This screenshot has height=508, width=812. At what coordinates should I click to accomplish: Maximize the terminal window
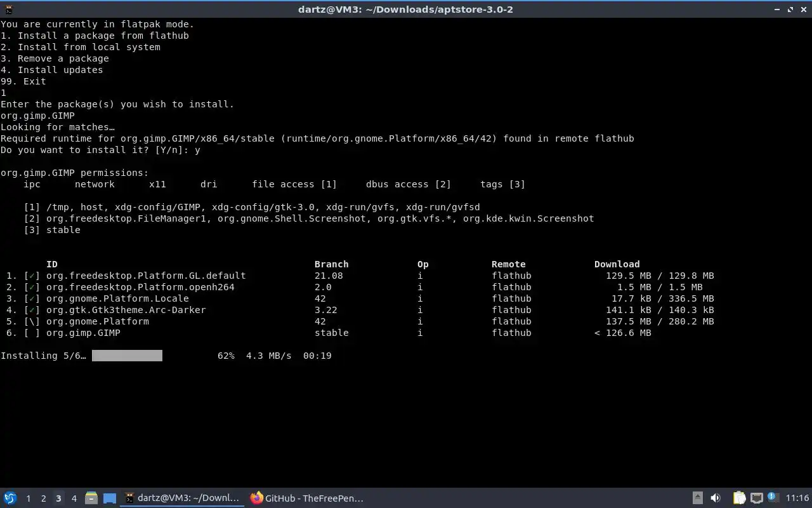(790, 9)
